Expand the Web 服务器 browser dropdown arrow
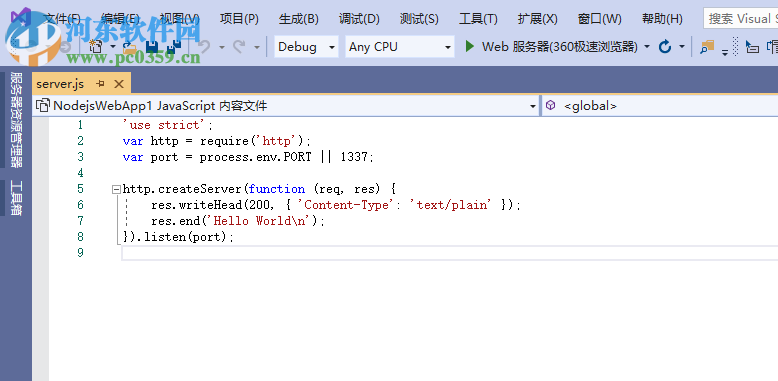 pyautogui.click(x=647, y=47)
